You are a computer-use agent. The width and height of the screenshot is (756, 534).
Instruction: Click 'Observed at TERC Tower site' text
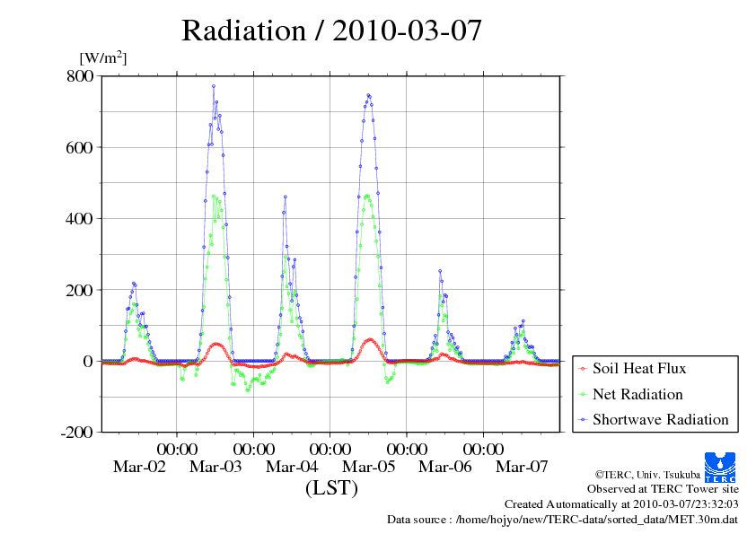663,489
